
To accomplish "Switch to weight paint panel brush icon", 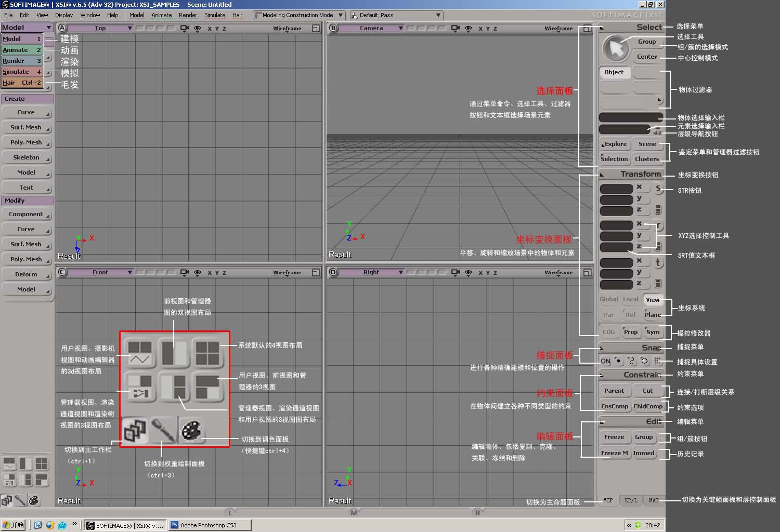I will [20, 500].
